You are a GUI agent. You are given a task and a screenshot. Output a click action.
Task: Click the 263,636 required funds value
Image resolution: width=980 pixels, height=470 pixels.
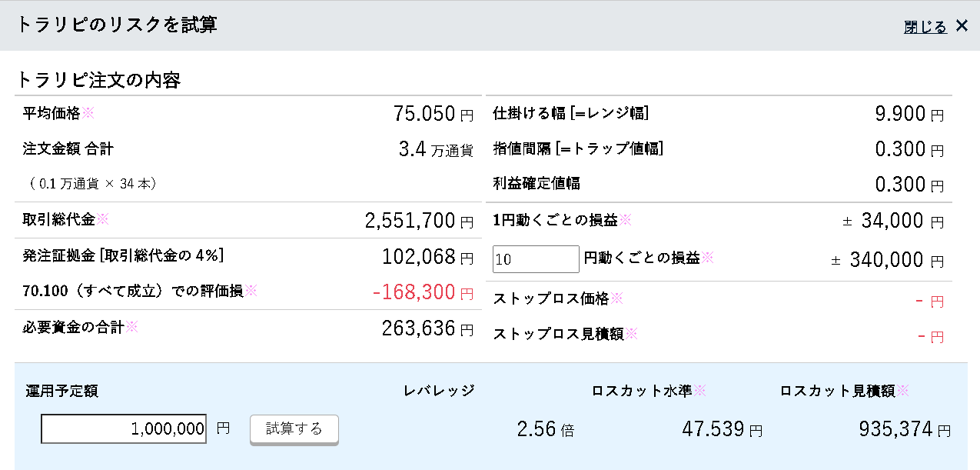(418, 328)
